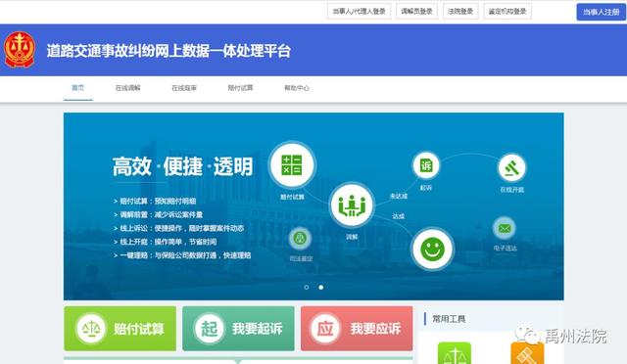Click the blue 当事人注册 button

[601, 12]
